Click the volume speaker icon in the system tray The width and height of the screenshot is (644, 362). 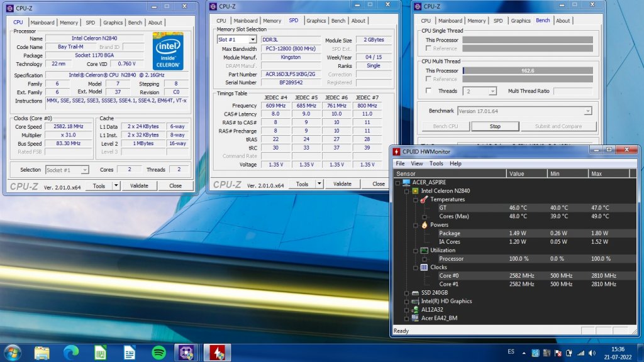coord(592,353)
